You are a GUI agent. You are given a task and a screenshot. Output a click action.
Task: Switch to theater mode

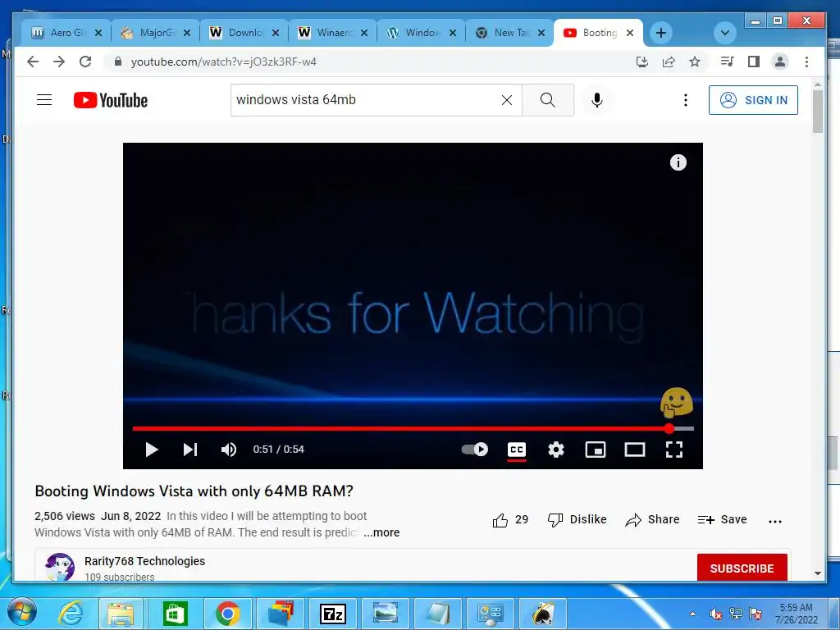[x=635, y=450]
